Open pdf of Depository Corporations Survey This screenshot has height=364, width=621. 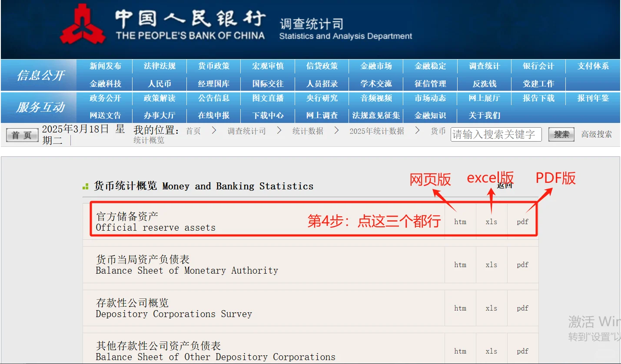[x=523, y=308]
